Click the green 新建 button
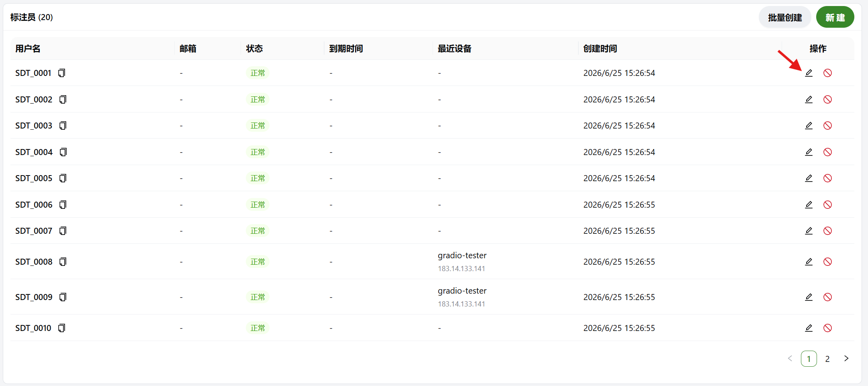868x386 pixels. [835, 17]
